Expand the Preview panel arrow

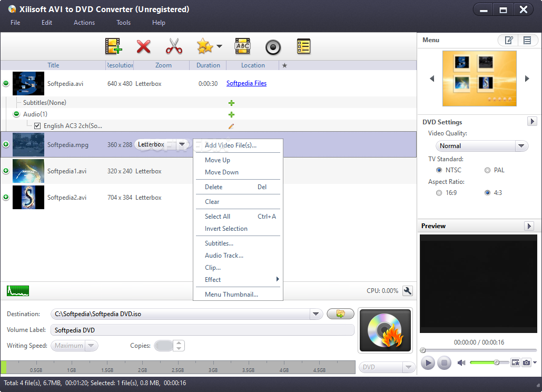tap(529, 226)
